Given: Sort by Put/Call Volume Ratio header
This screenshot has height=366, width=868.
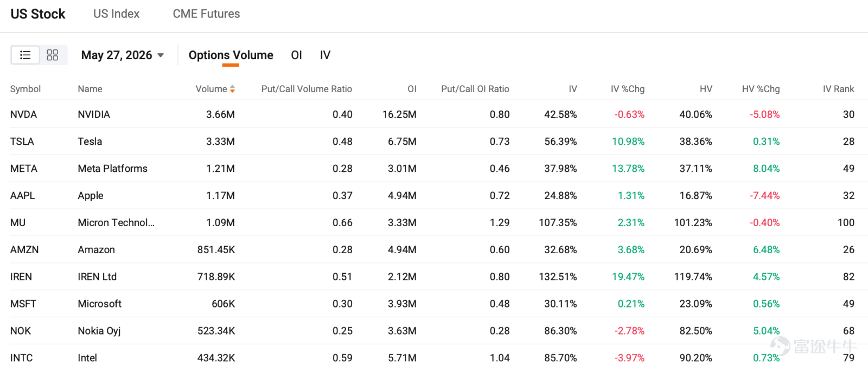Looking at the screenshot, I should click(307, 89).
